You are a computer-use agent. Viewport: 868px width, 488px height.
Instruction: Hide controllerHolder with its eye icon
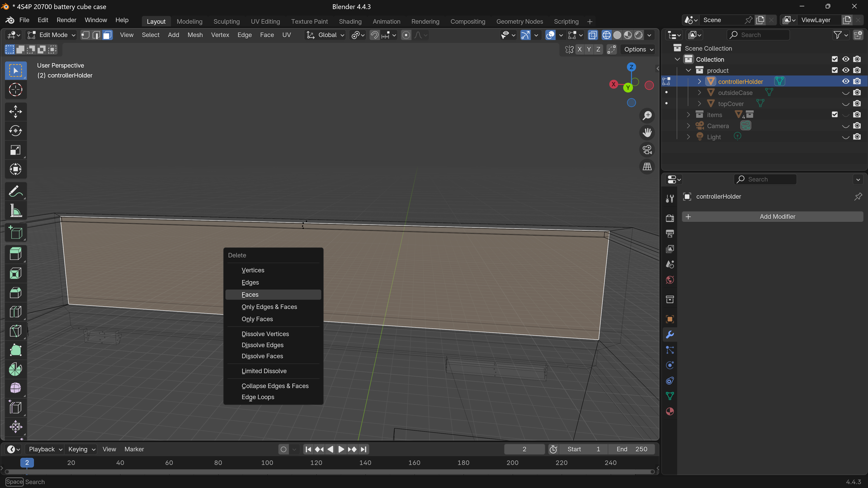845,81
